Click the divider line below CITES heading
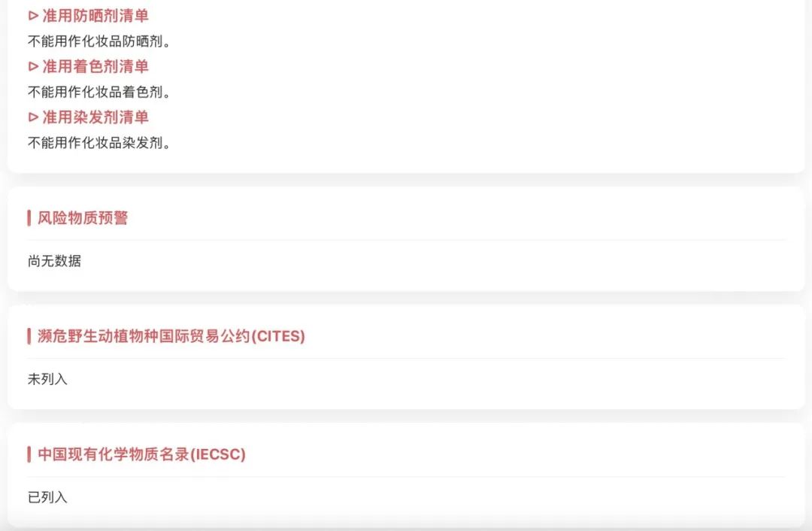Image resolution: width=812 pixels, height=531 pixels. (x=406, y=358)
